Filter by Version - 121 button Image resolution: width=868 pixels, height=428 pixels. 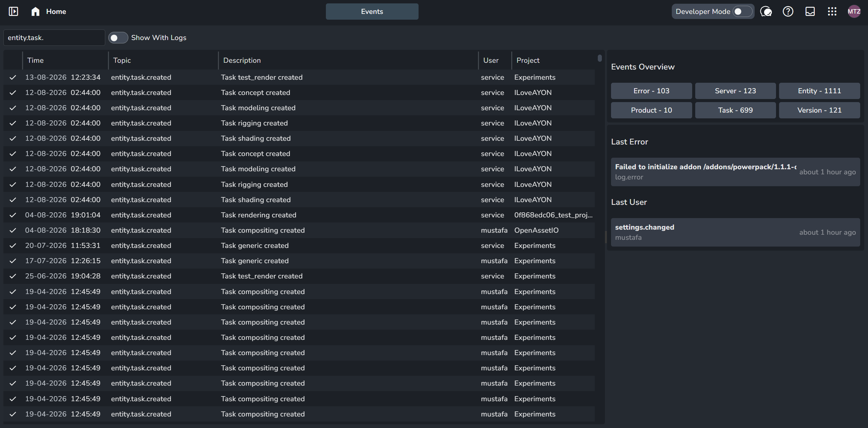(x=819, y=110)
